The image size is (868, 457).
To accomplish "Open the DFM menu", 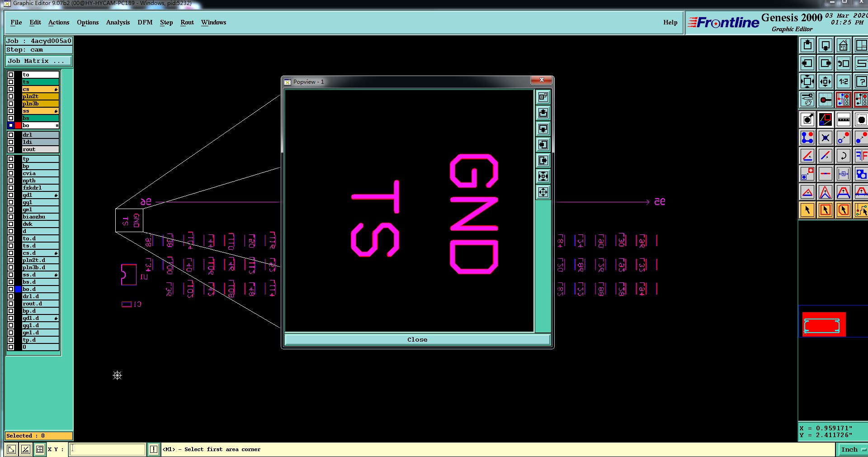I will point(145,22).
